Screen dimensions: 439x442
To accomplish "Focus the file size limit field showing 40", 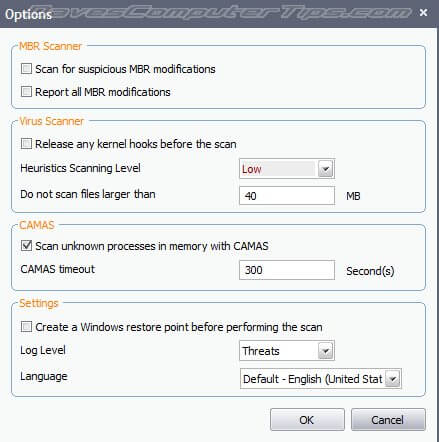I will [x=287, y=196].
